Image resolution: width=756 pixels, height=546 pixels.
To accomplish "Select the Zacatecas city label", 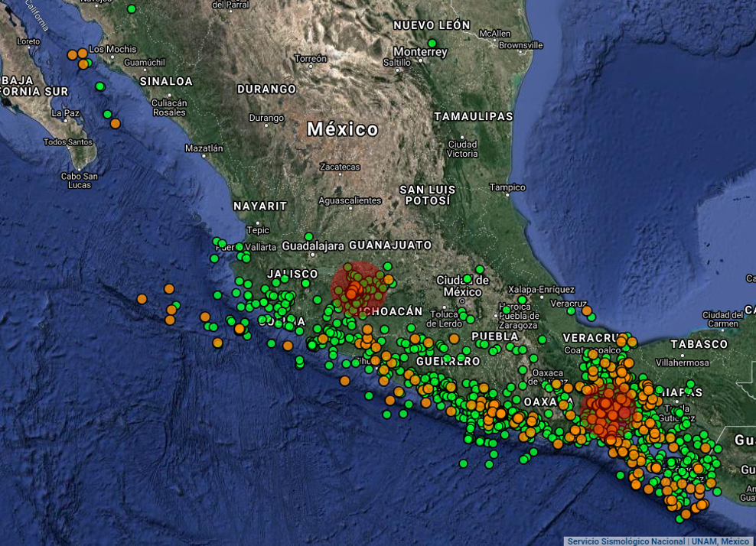I will (x=340, y=167).
